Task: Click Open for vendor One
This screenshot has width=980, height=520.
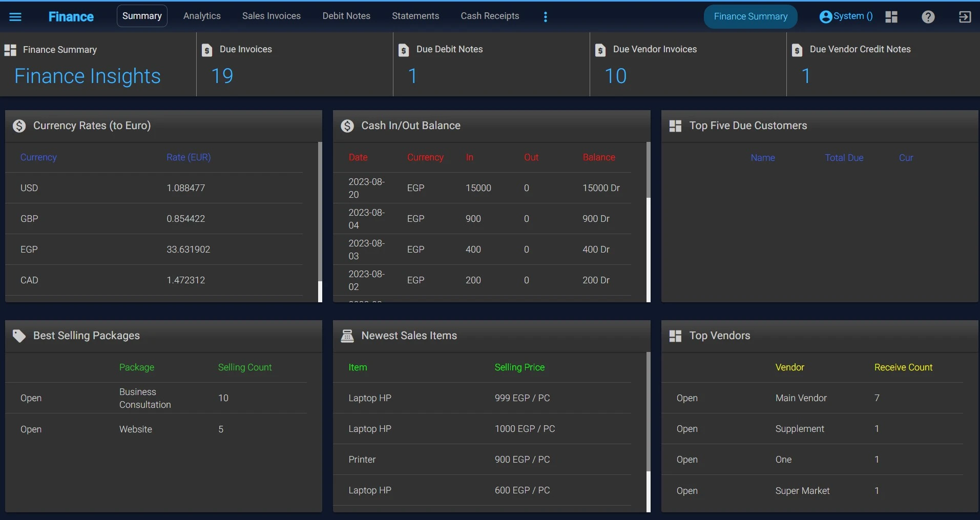Action: point(687,460)
